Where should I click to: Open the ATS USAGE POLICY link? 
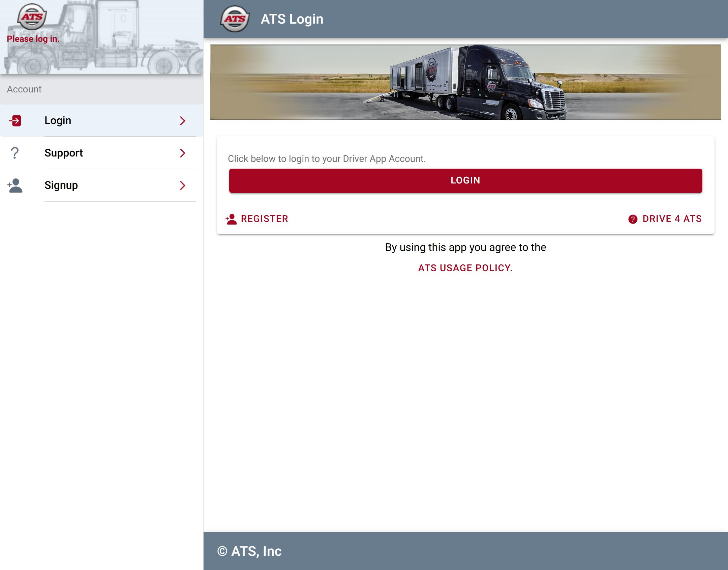coord(465,268)
